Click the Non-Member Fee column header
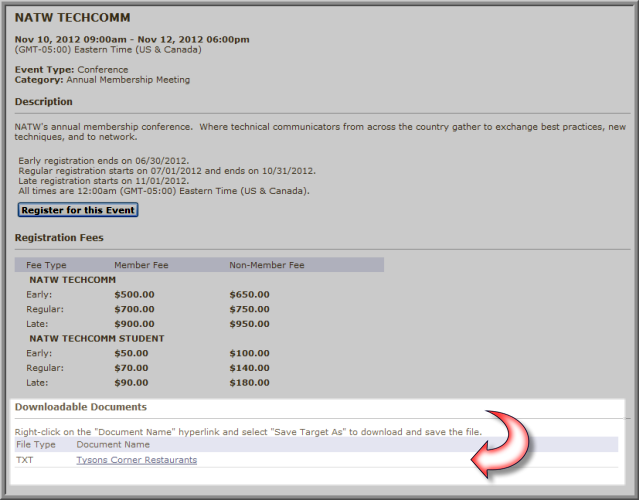The width and height of the screenshot is (639, 500). [x=267, y=265]
